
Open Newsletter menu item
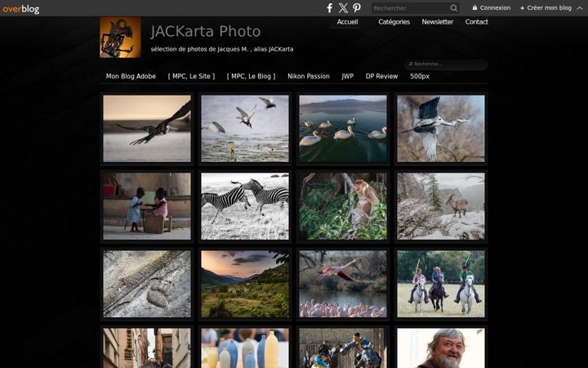[x=437, y=22]
